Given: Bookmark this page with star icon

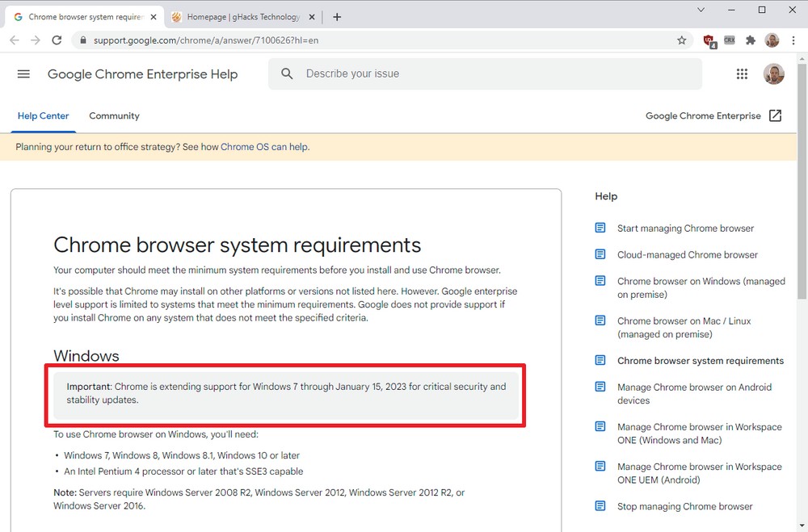Looking at the screenshot, I should pyautogui.click(x=681, y=40).
